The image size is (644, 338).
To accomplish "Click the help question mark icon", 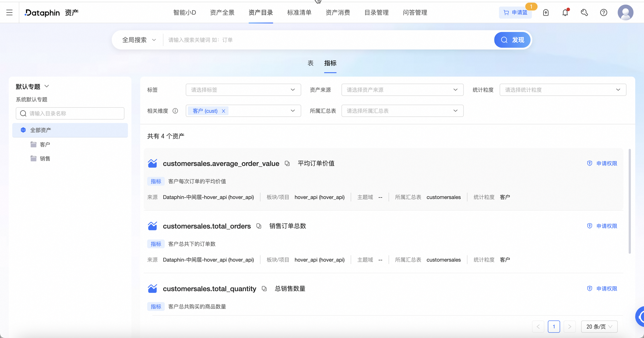I will [604, 12].
